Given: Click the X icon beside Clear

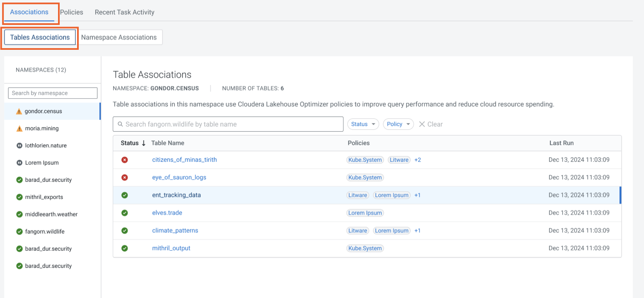Looking at the screenshot, I should point(422,124).
